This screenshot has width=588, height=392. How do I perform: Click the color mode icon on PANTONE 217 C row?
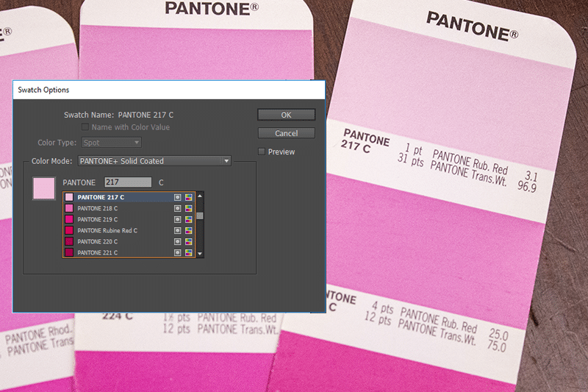point(188,197)
